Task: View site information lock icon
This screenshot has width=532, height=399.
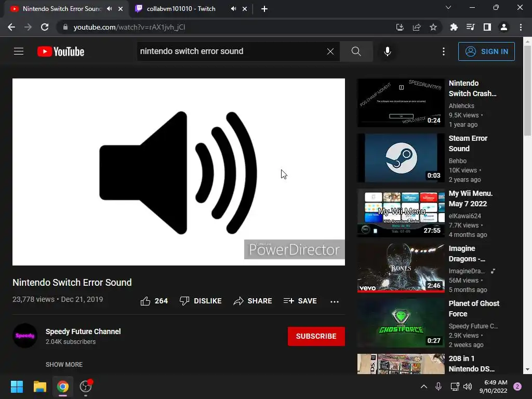Action: pyautogui.click(x=65, y=27)
